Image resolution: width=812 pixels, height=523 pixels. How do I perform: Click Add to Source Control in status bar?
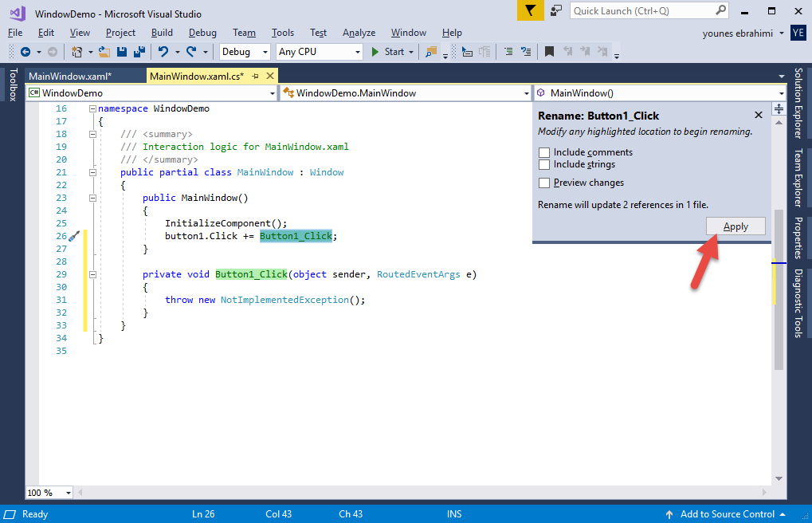728,514
